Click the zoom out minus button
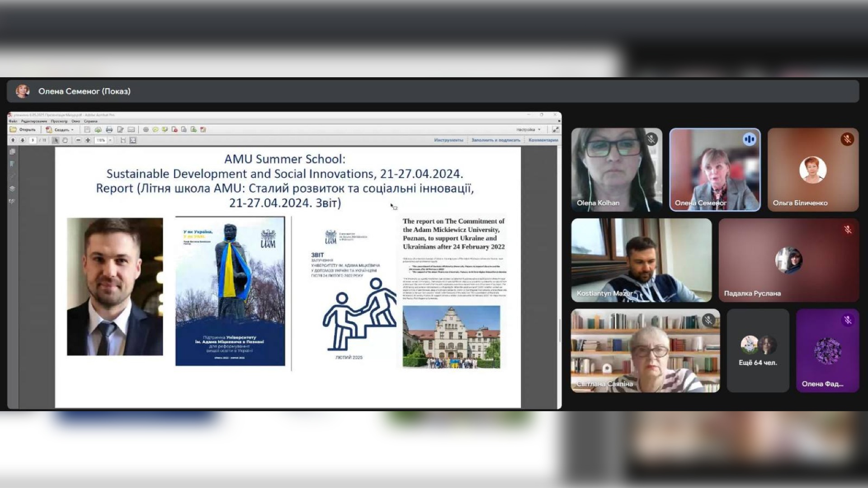Viewport: 868px width, 488px height. (78, 141)
